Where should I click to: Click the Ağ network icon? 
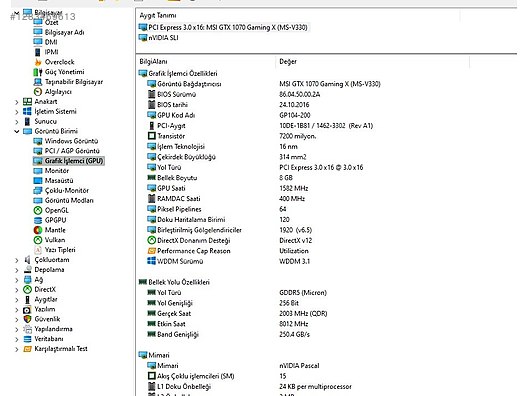click(27, 279)
